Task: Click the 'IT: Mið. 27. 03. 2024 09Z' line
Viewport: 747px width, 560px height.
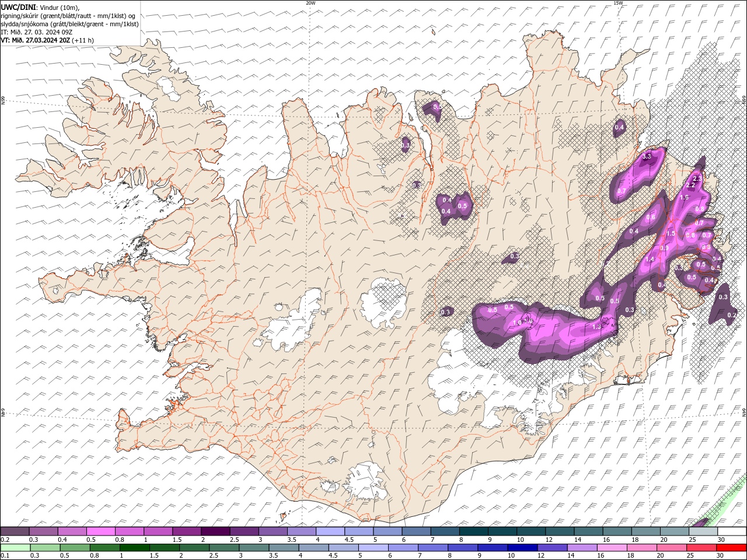Action: click(x=37, y=32)
